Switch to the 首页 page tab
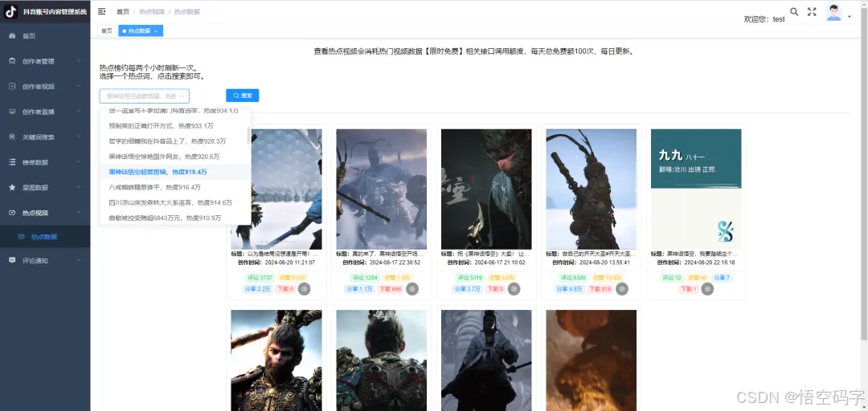 point(106,31)
